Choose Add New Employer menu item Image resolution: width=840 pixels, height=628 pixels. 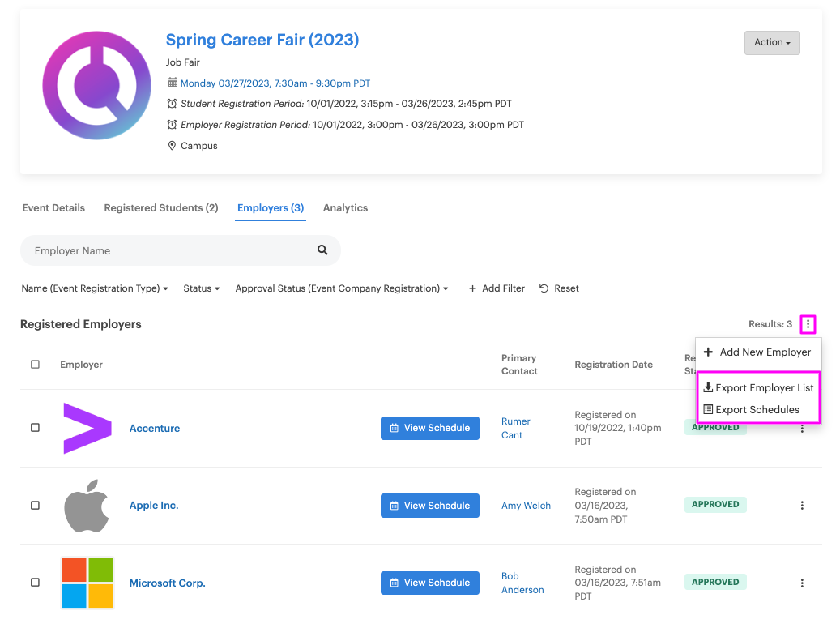click(x=758, y=352)
